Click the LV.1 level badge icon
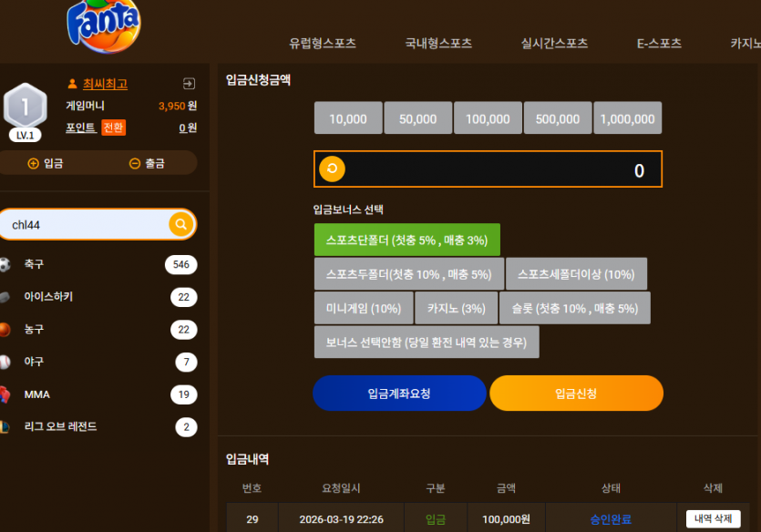The height and width of the screenshot is (532, 761). 26,111
